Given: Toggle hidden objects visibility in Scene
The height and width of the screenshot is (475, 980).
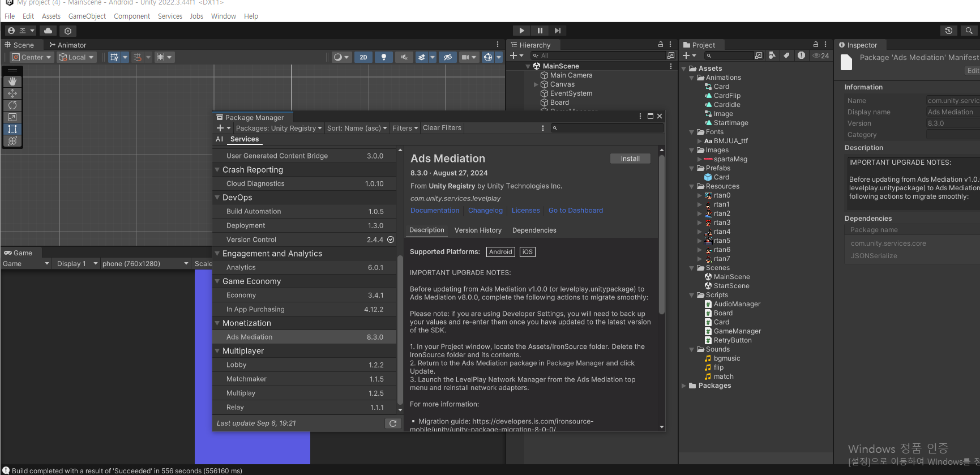Looking at the screenshot, I should pos(448,57).
